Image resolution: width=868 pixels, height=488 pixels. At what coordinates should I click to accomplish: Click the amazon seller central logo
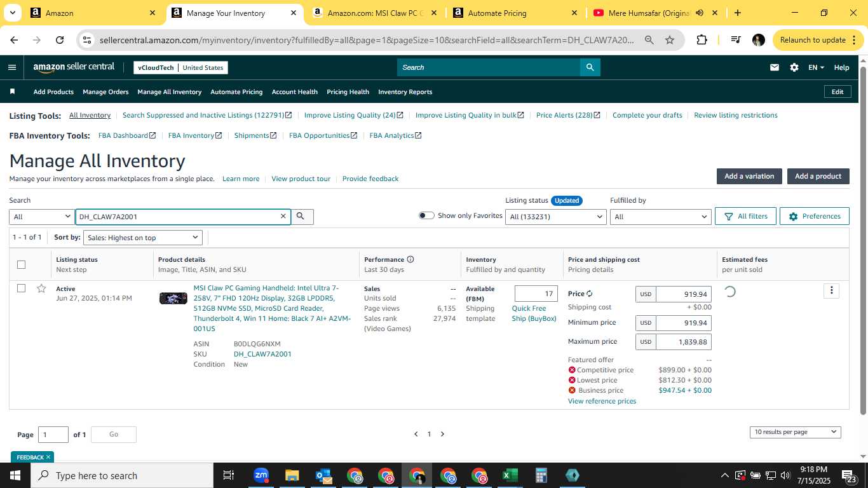click(74, 67)
